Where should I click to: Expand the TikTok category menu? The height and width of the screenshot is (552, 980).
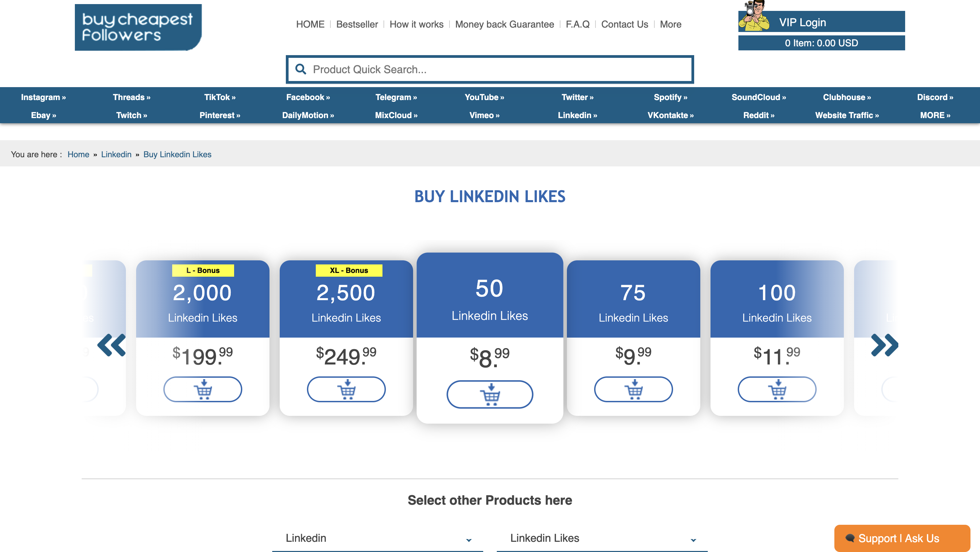(x=220, y=97)
